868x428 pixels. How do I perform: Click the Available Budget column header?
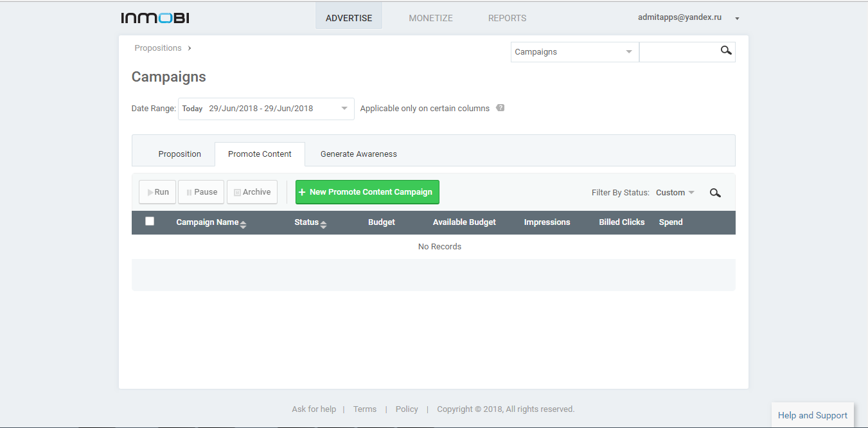point(465,222)
